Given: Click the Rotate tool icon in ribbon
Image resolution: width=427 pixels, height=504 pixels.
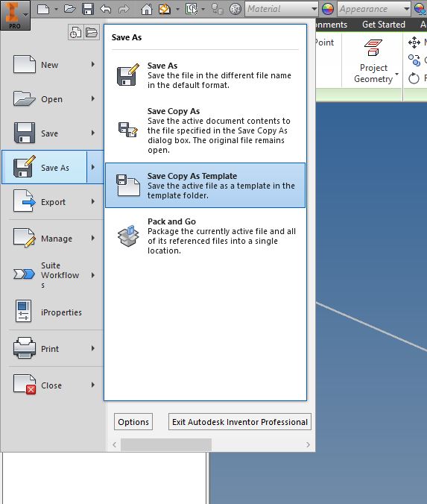Looking at the screenshot, I should coord(414,78).
